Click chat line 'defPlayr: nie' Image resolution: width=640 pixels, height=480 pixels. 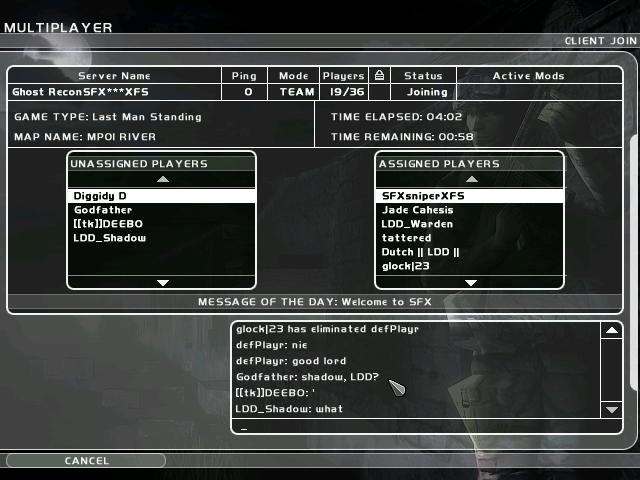click(271, 345)
